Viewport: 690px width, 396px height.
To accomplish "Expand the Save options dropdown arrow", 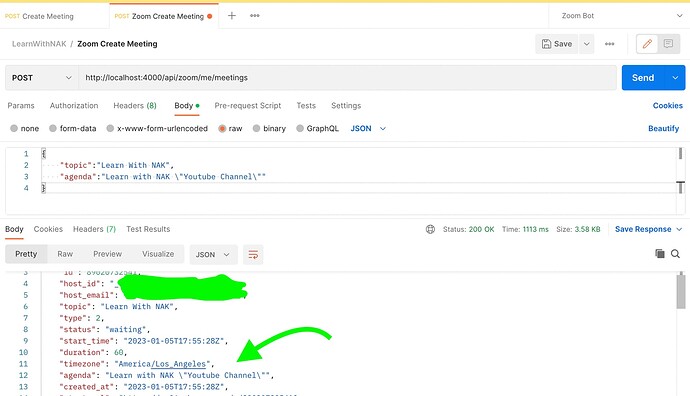I will (587, 44).
